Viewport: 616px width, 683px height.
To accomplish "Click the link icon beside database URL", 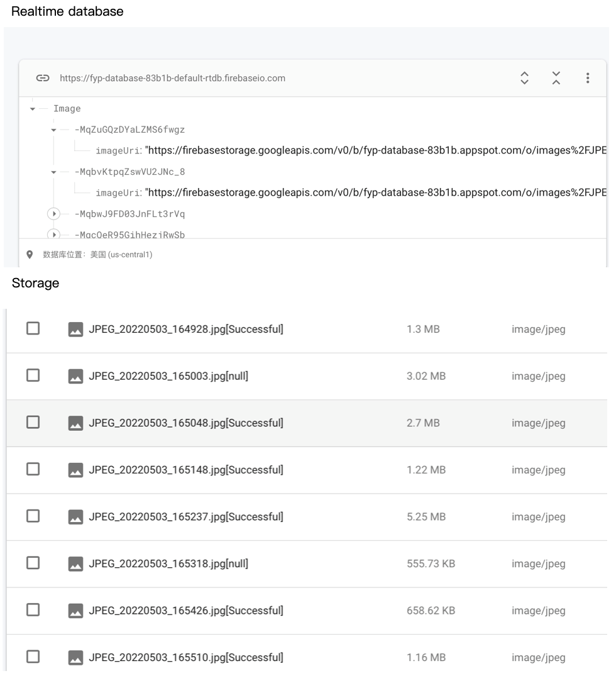I will pyautogui.click(x=43, y=79).
